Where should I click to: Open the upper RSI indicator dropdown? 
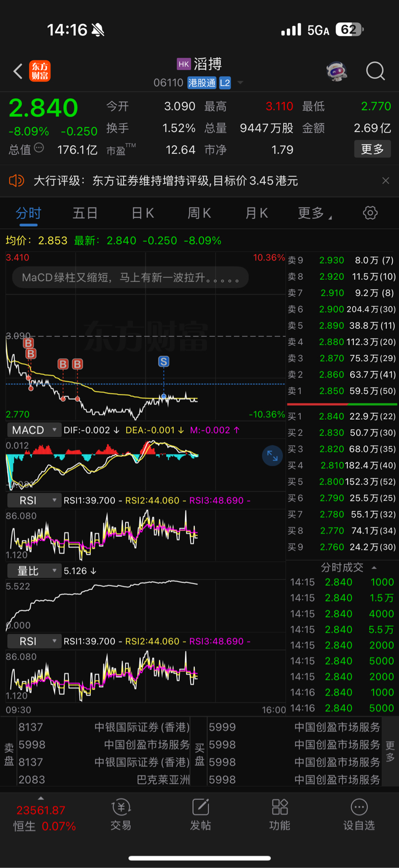click(34, 500)
